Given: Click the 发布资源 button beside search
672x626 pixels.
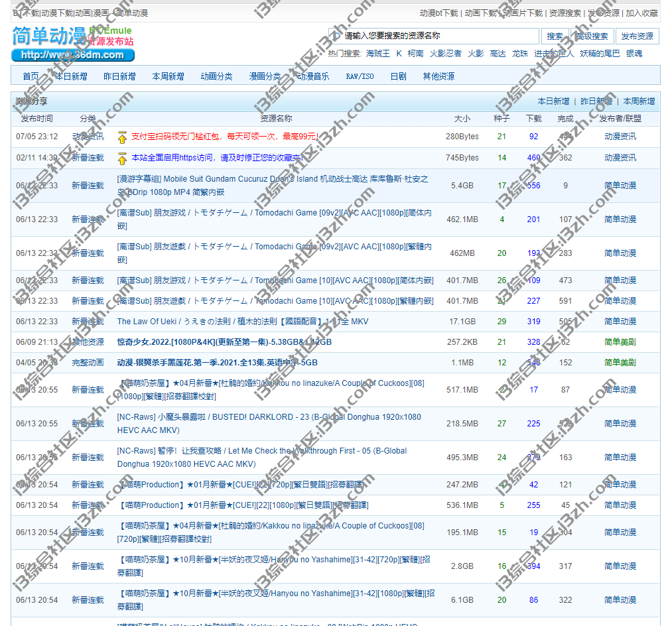Looking at the screenshot, I should pyautogui.click(x=637, y=36).
